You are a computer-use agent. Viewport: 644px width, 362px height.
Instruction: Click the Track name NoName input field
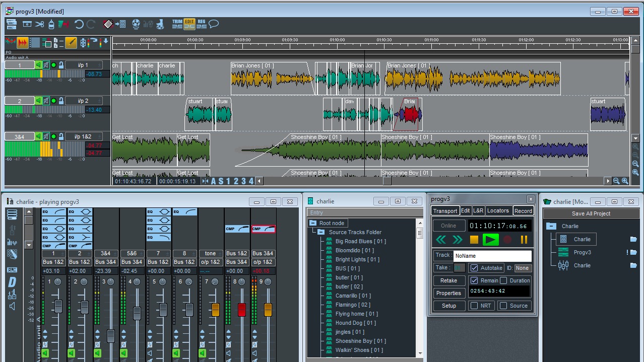(x=492, y=256)
